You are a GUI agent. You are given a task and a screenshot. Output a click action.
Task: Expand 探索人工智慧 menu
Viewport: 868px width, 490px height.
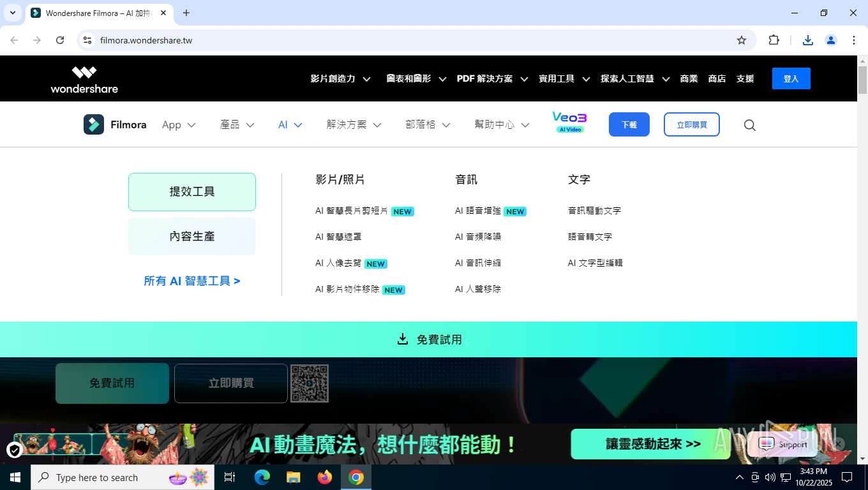(635, 78)
